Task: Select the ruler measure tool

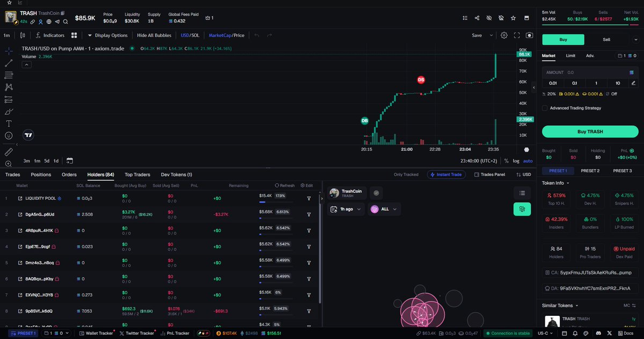Action: click(x=9, y=152)
